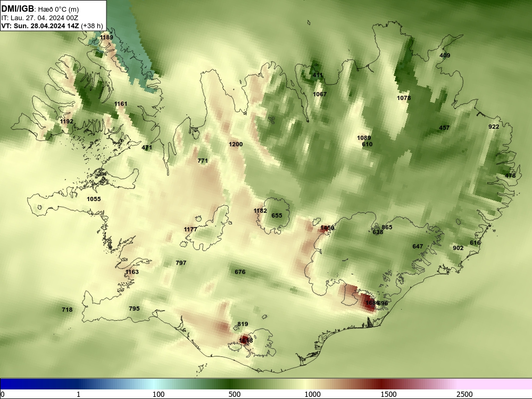Click the 471 height value
This screenshot has width=532, height=399.
[147, 147]
